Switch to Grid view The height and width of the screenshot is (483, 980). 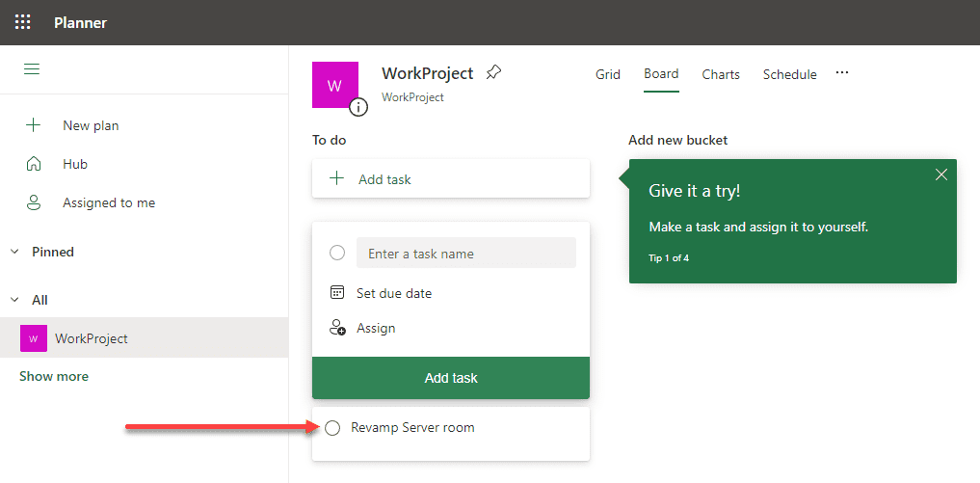(607, 74)
